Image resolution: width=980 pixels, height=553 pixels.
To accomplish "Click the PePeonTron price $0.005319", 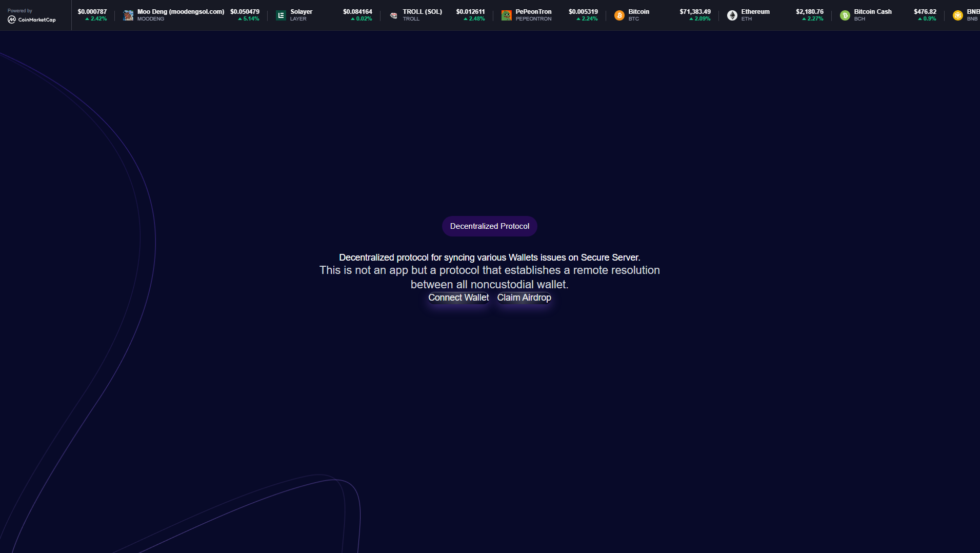I will coord(583,12).
